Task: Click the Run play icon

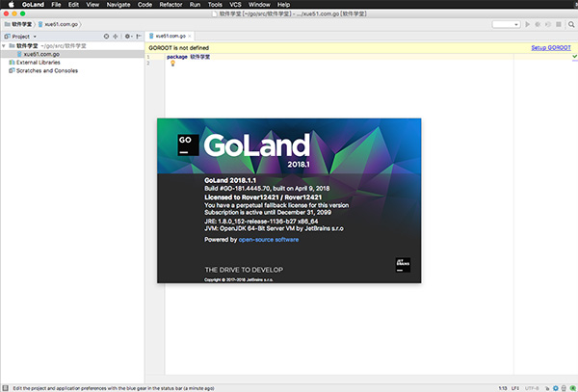Action: point(528,24)
